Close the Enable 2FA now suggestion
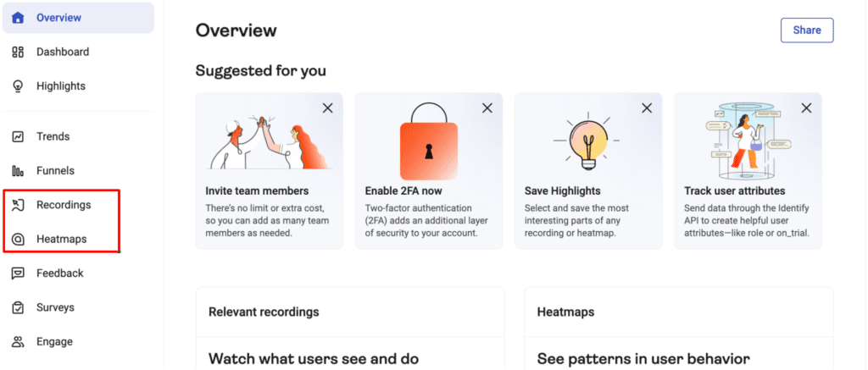The image size is (868, 370). [x=487, y=108]
